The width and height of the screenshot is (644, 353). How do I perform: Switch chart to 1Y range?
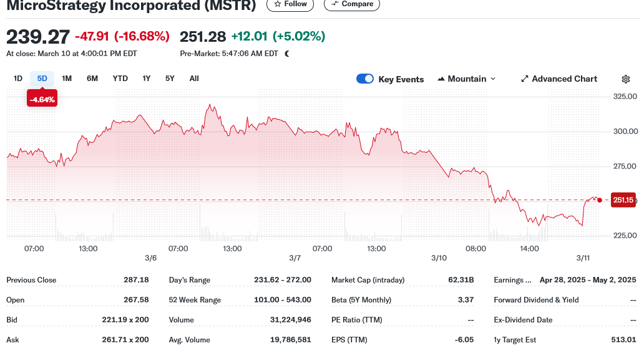pos(146,79)
